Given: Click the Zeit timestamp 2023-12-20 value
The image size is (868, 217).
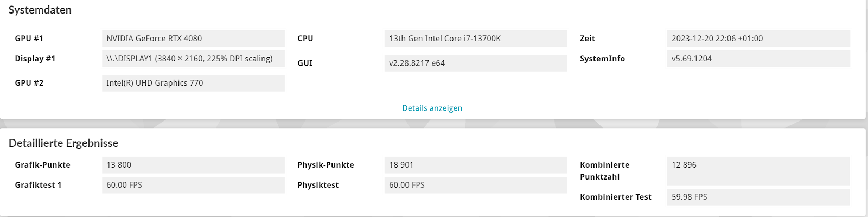Looking at the screenshot, I should click(x=758, y=39).
